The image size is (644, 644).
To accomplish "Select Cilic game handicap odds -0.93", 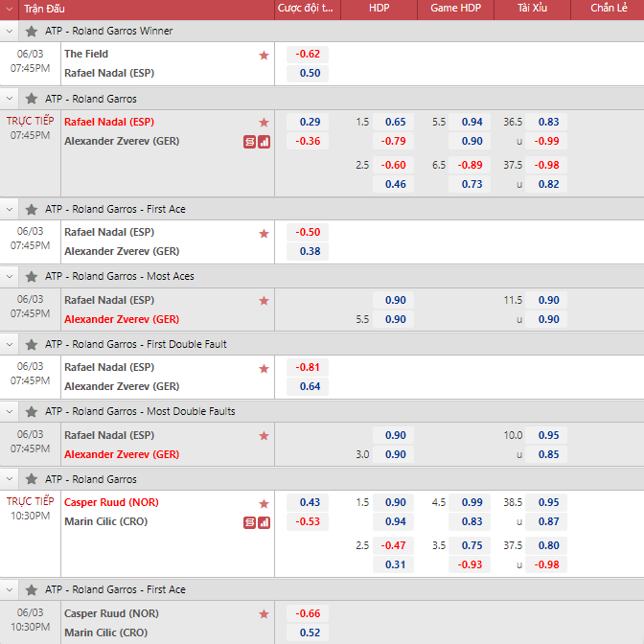I will pos(470,564).
